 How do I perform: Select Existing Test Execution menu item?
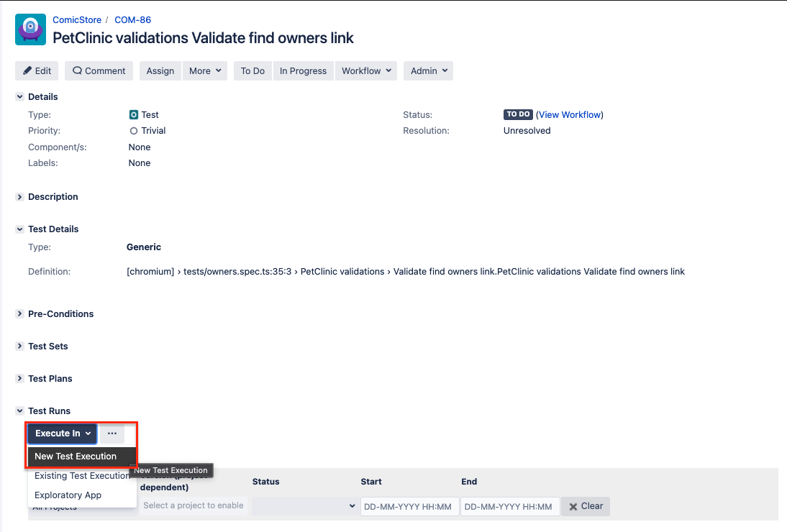tap(82, 476)
